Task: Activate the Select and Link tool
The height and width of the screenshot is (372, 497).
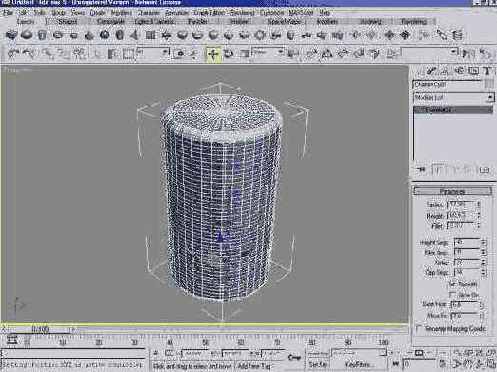Action: 47,53
